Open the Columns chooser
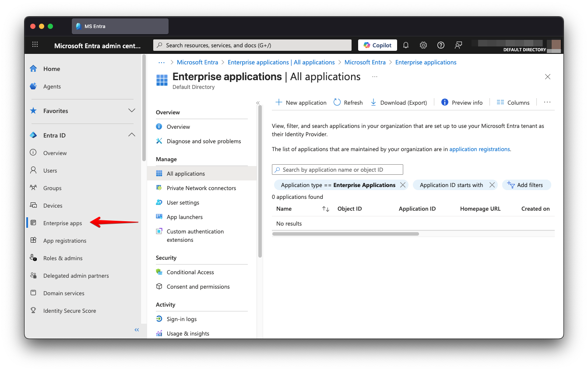Screen dimensions: 588x371 pos(513,102)
